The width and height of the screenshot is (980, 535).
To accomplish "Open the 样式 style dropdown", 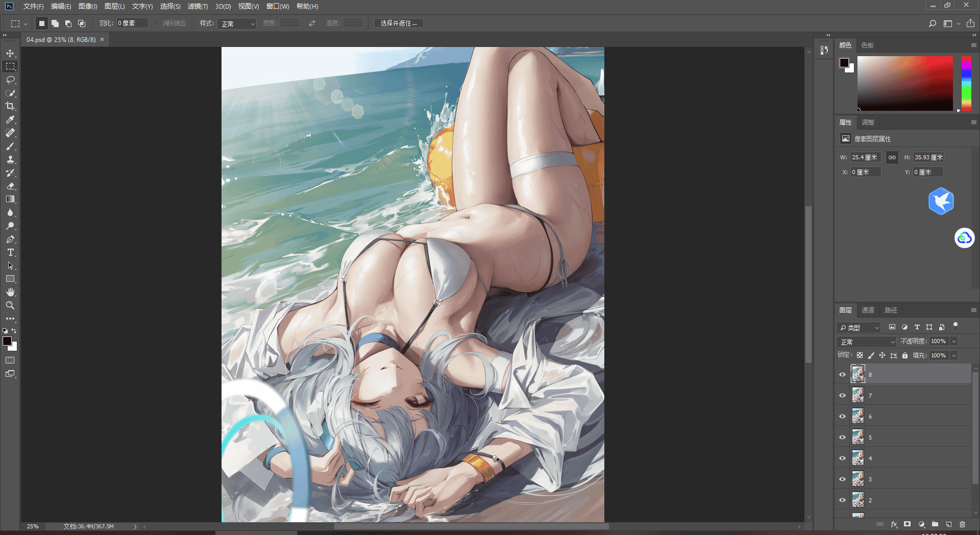I will 237,23.
